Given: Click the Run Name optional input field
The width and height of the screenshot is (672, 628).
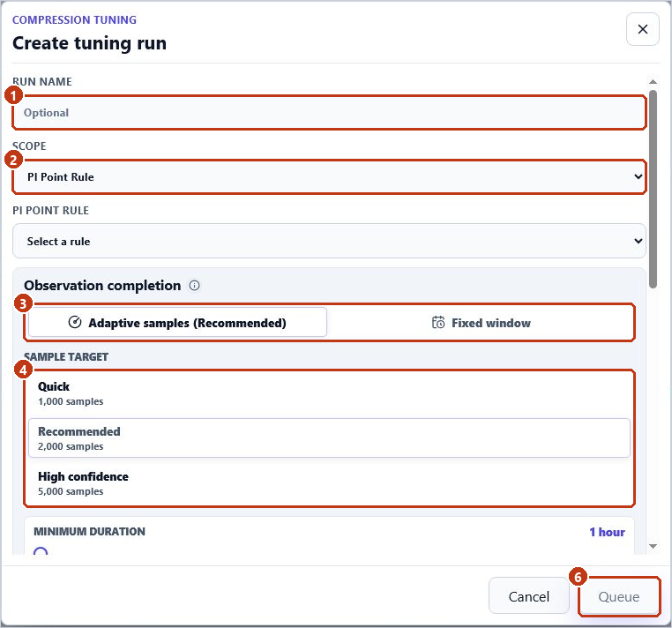Looking at the screenshot, I should pyautogui.click(x=329, y=113).
